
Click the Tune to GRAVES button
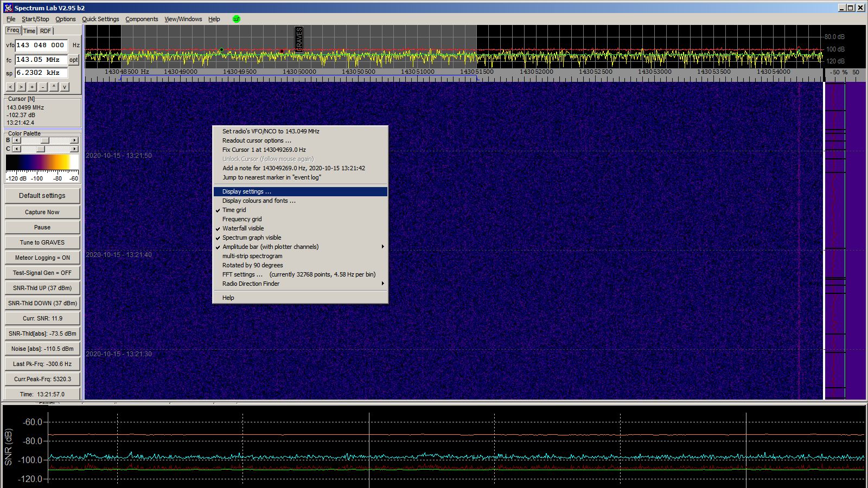point(42,242)
